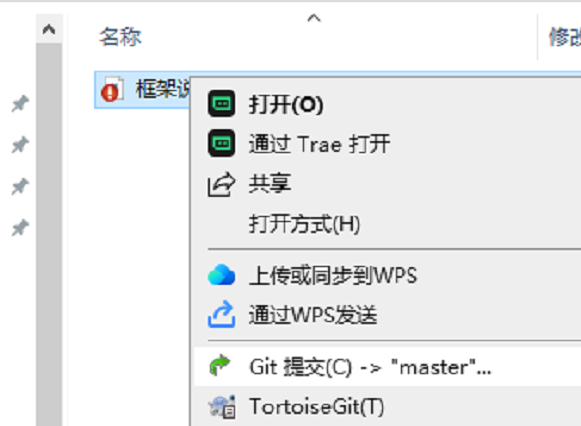Image resolution: width=581 pixels, height=426 pixels.
Task: Click the Trae icon next to 通过 Trae 打开
Action: (x=221, y=143)
